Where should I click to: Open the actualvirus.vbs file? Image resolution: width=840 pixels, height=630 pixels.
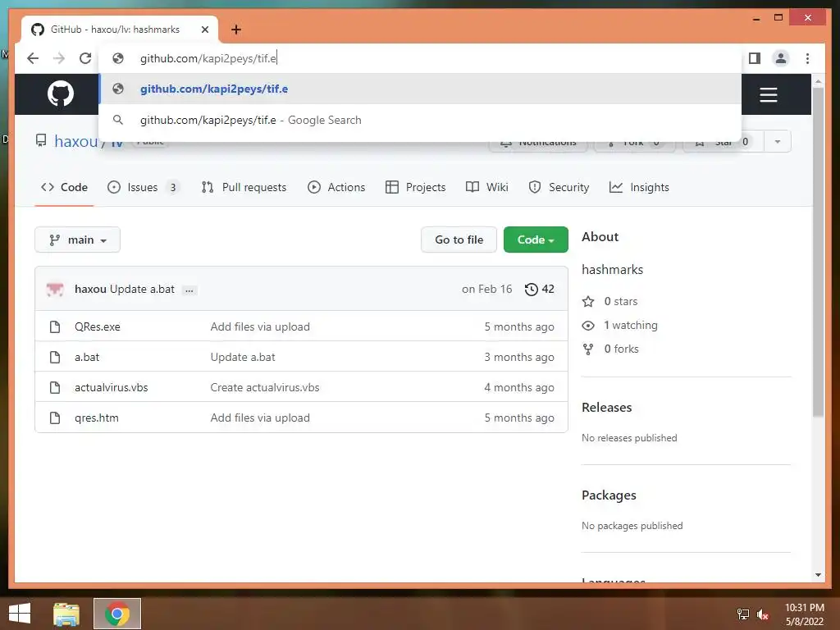111,387
